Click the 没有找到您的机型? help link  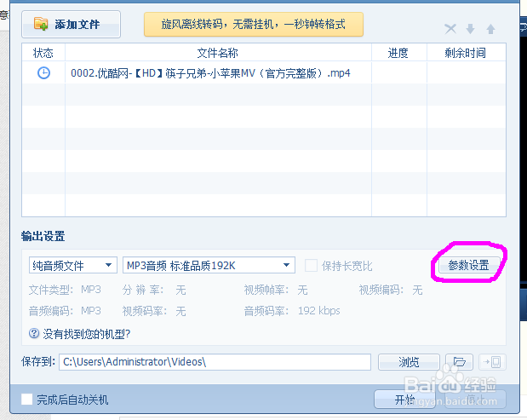86,334
